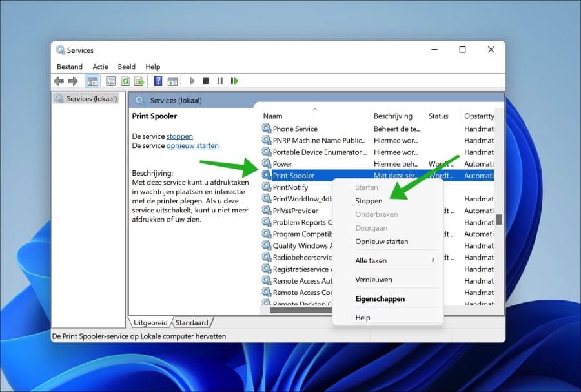Click the vertical scrollbar thumb
The width and height of the screenshot is (581, 392).
499,220
